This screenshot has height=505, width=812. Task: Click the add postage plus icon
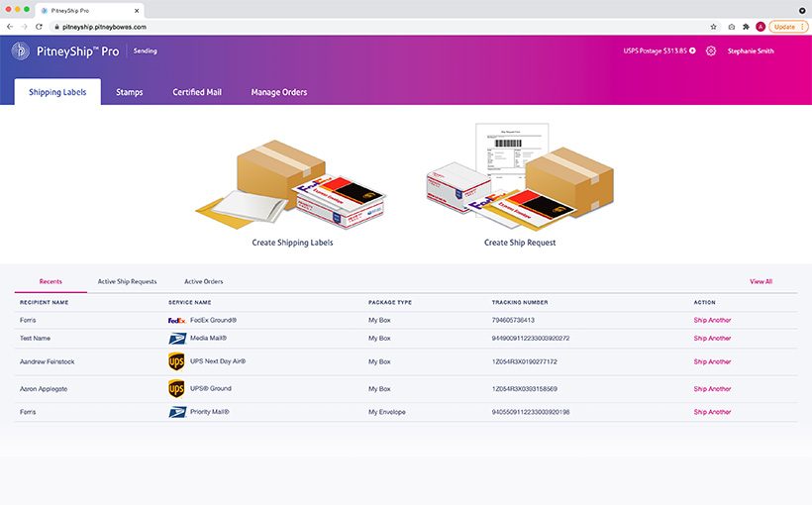[x=692, y=50]
